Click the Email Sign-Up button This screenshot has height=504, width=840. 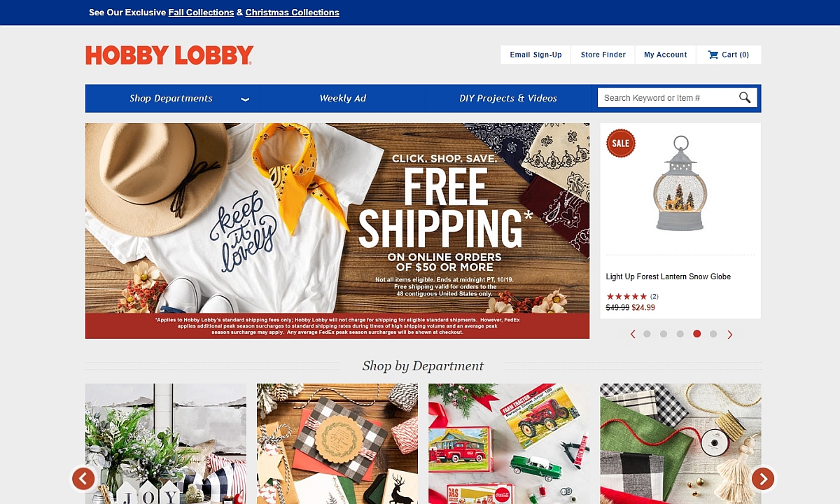(535, 55)
